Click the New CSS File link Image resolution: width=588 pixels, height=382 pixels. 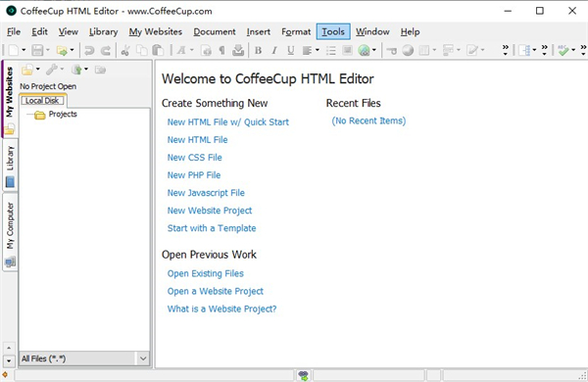click(195, 158)
